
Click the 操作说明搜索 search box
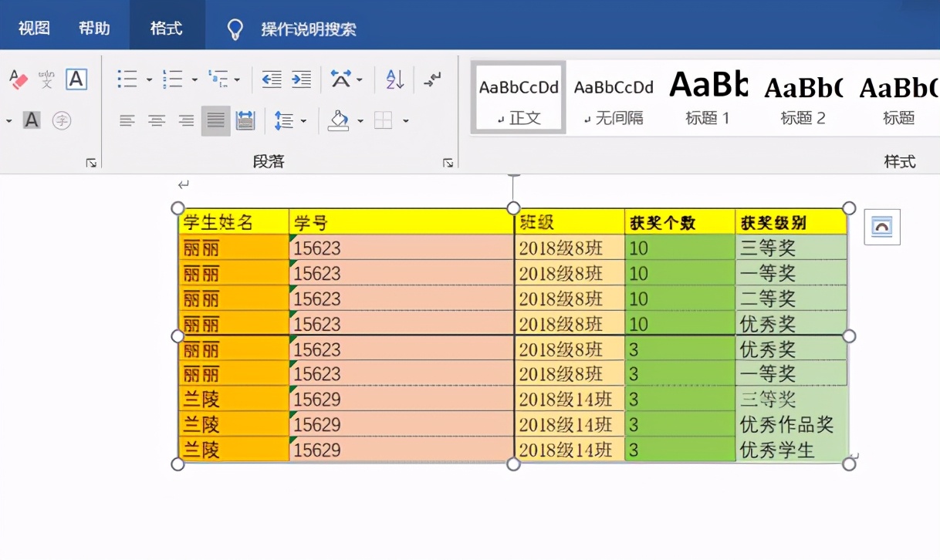(309, 29)
